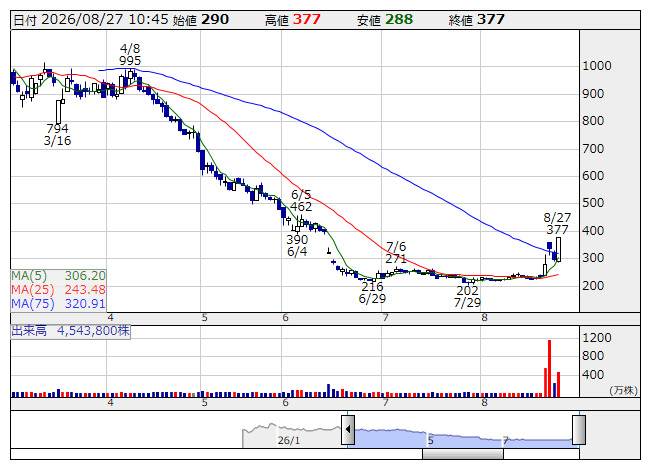Click the selected blue range in overview navigator
Screen dimensions: 653x470
coord(463,438)
